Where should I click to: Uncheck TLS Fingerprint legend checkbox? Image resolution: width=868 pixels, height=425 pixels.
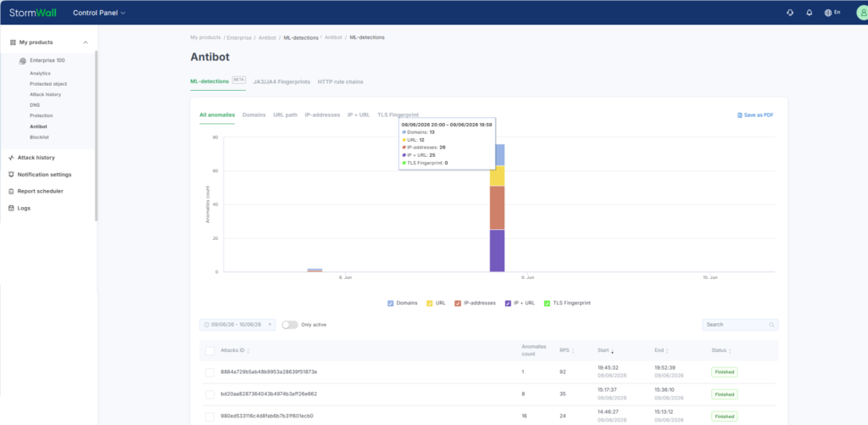pyautogui.click(x=547, y=304)
